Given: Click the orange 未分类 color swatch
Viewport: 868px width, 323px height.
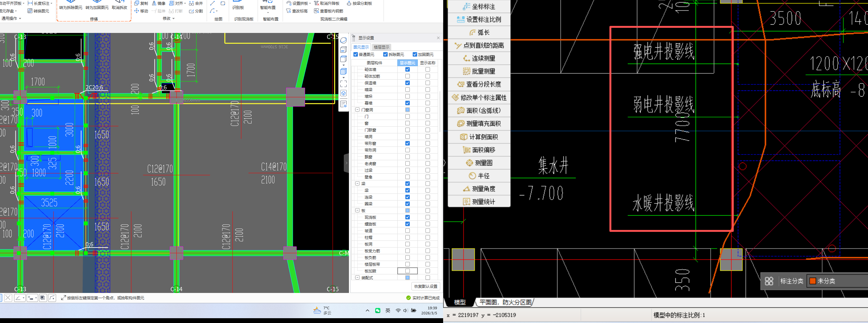Looking at the screenshot, I should [x=813, y=281].
